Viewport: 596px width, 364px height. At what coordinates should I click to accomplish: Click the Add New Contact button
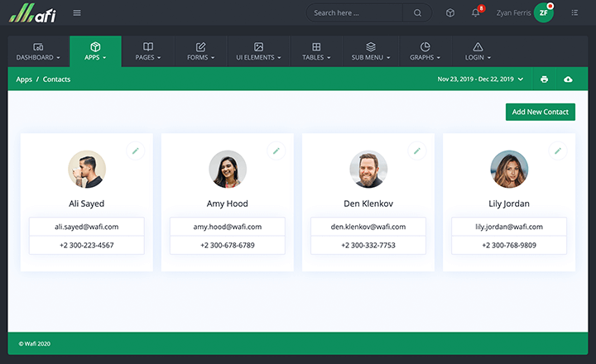coord(540,112)
